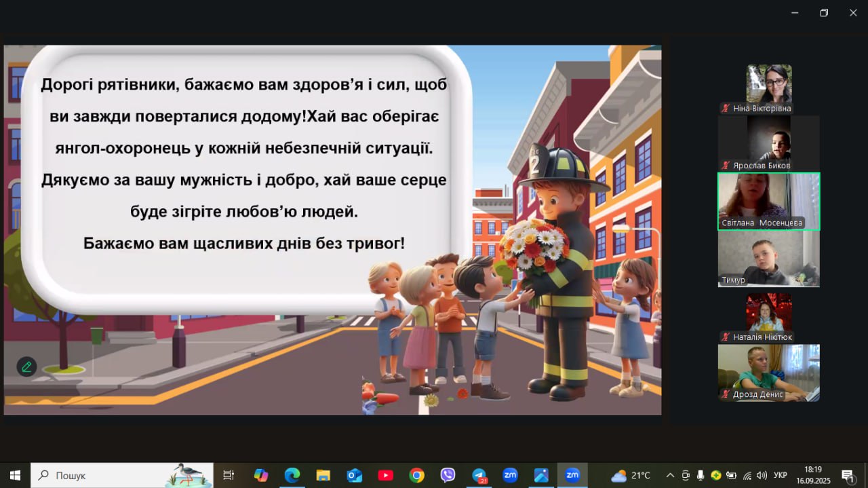Open Microsoft Edge from the taskbar
Image resolution: width=868 pixels, height=488 pixels.
(292, 475)
